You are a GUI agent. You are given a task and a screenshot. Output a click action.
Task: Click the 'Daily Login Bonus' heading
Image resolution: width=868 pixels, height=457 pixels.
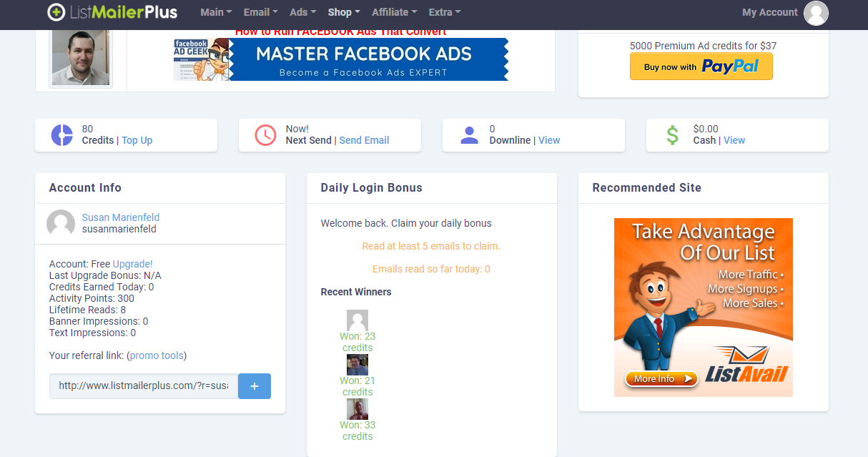coord(372,188)
